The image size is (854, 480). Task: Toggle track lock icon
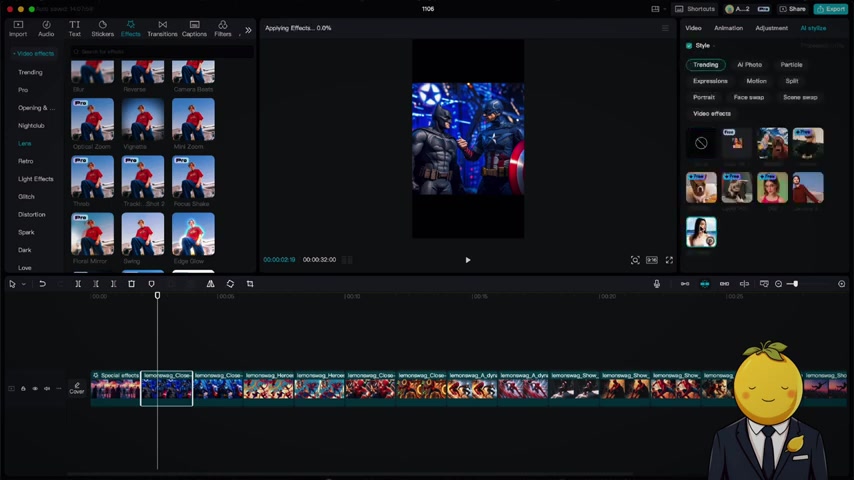tap(23, 388)
